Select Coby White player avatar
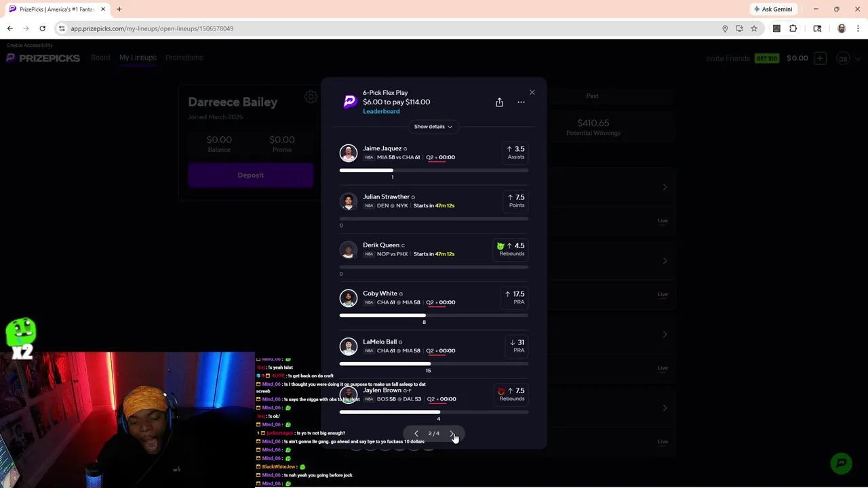Screen dimensions: 868x488 pos(349,298)
